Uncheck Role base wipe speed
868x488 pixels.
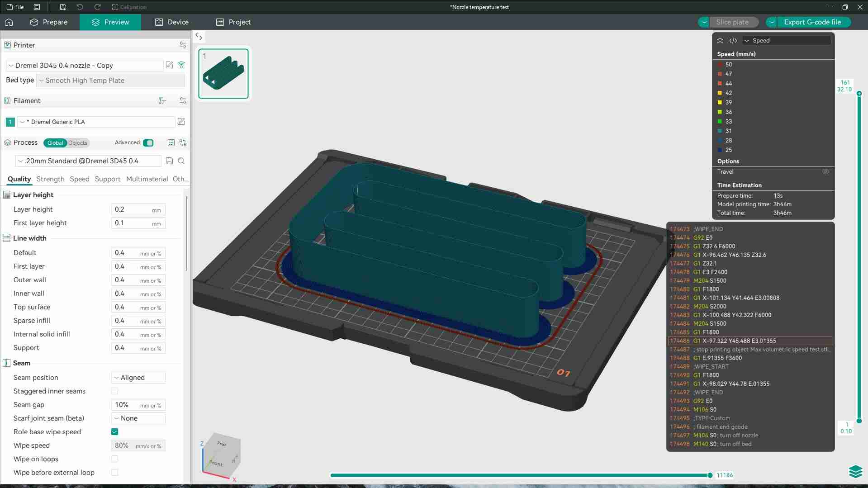[x=115, y=432]
